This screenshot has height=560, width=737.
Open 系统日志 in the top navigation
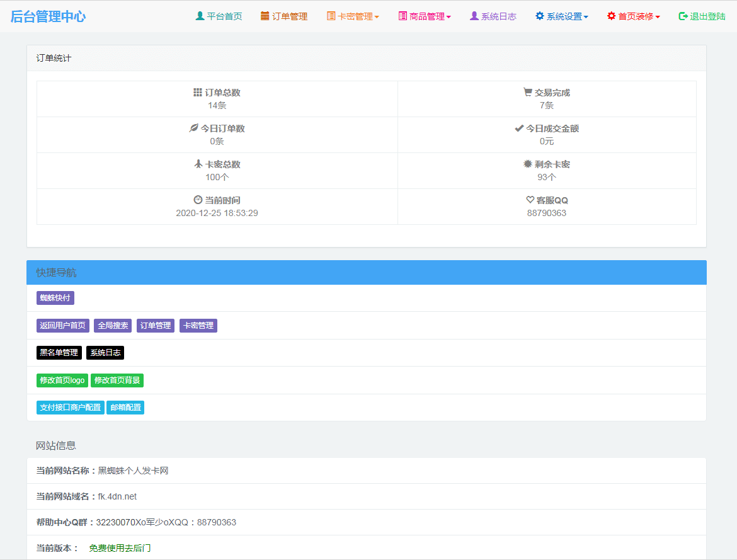[493, 16]
